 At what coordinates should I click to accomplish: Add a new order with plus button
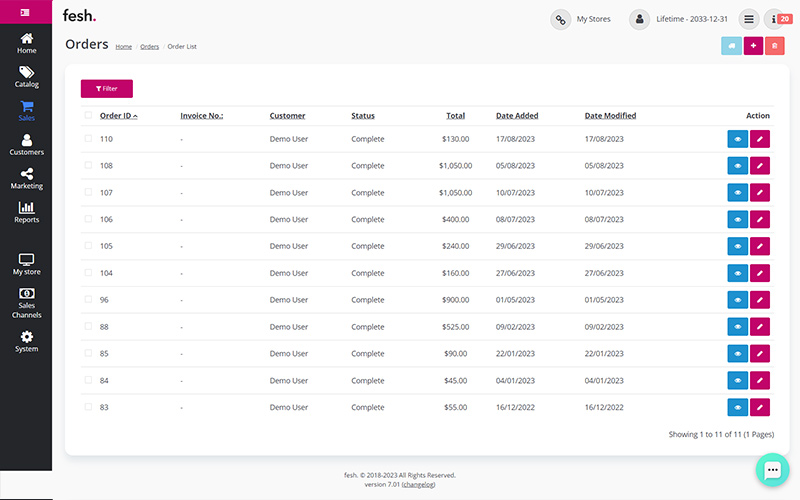(x=753, y=46)
